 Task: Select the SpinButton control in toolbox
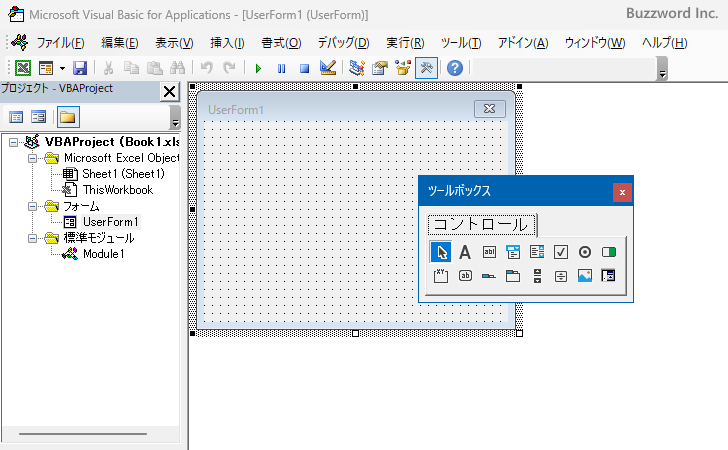point(561,276)
